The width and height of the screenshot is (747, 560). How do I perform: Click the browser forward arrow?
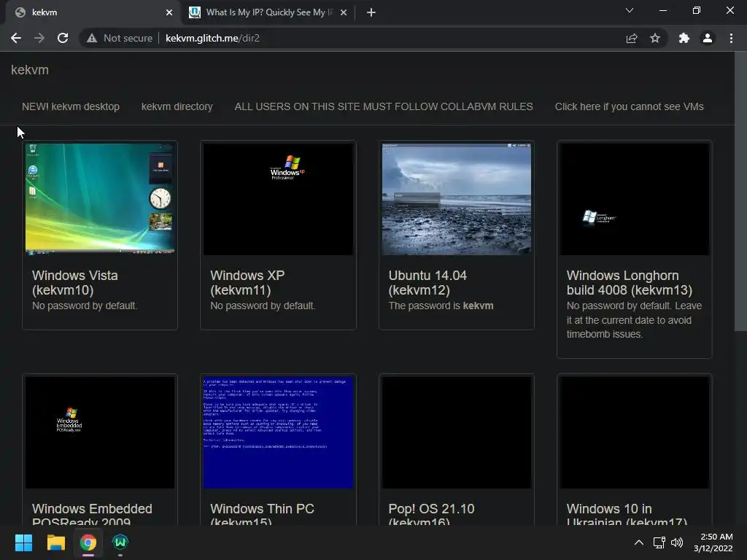39,38
